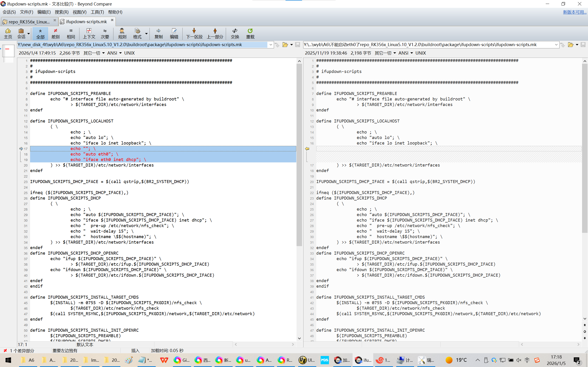Screen dimensions: 588x367
Task: Click Copy (复制) toolbar icon
Action: (158, 33)
